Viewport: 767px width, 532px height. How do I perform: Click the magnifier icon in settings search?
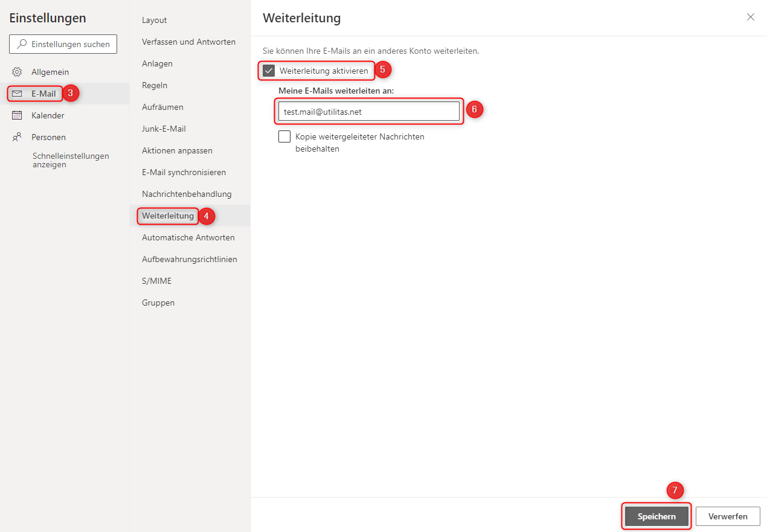click(22, 44)
